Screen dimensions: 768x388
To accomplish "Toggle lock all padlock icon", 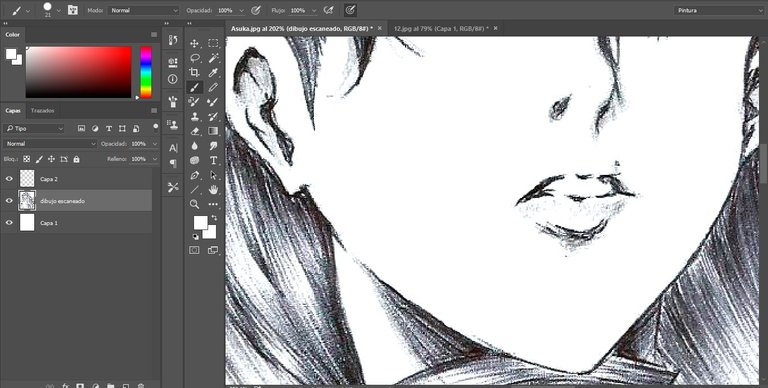I will pyautogui.click(x=76, y=159).
